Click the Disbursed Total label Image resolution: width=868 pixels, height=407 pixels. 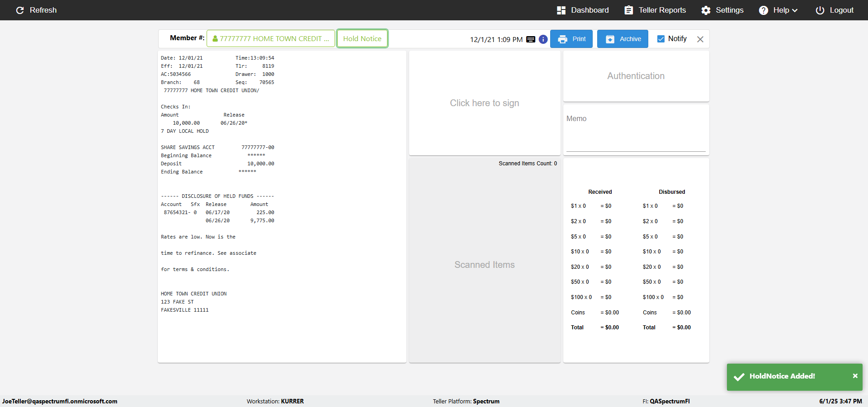click(649, 327)
